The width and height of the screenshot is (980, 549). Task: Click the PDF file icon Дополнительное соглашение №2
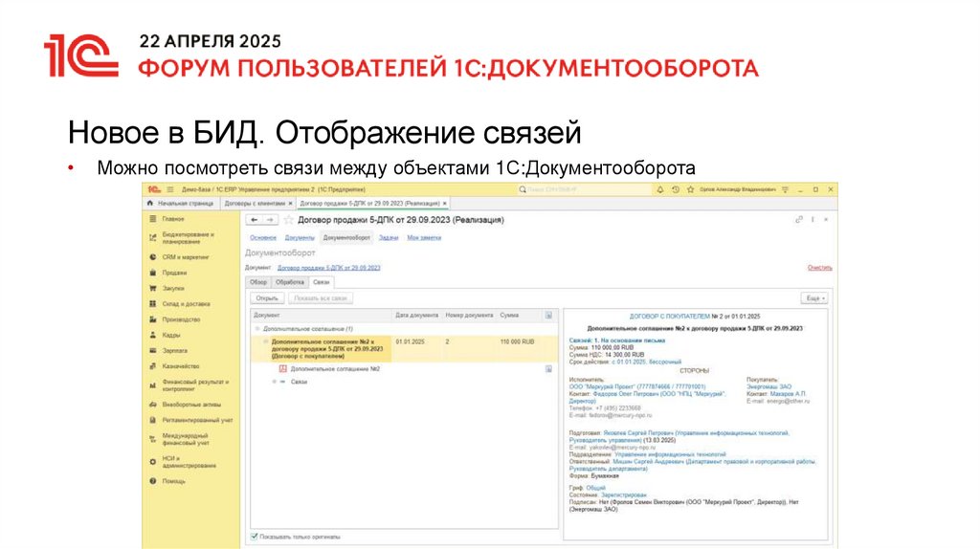[282, 369]
